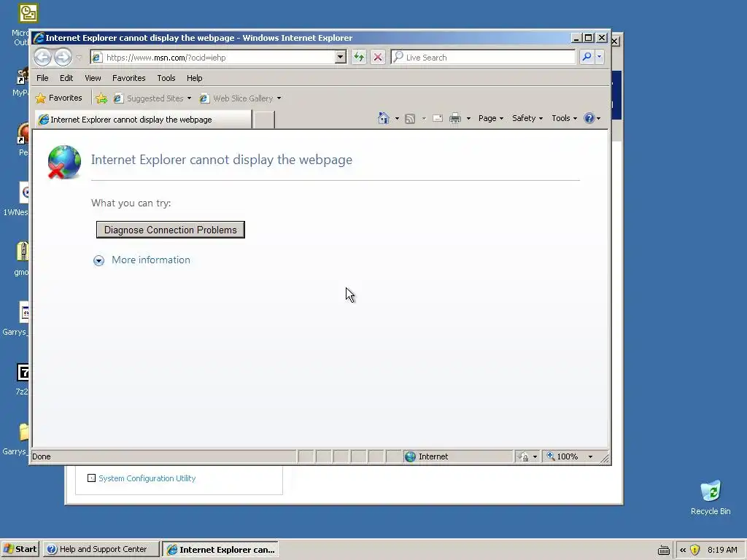Click 'Done' status bar text
The height and width of the screenshot is (560, 747).
click(42, 456)
